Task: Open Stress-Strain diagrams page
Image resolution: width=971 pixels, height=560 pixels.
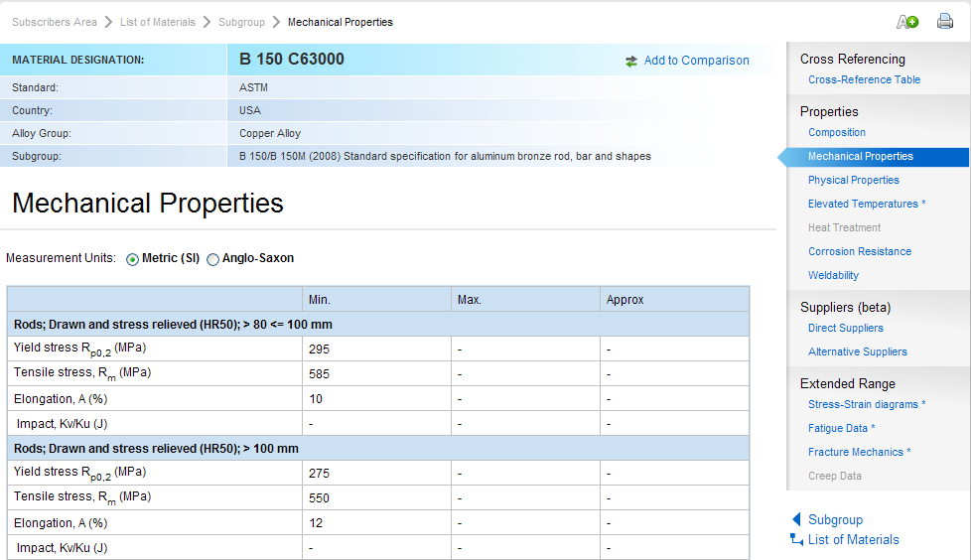Action: [x=866, y=404]
